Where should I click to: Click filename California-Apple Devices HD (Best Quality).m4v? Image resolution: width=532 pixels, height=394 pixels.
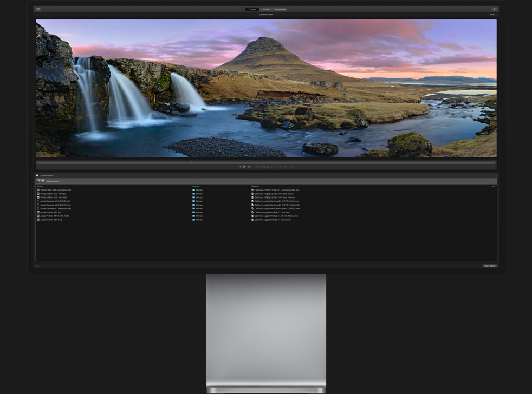(x=277, y=208)
